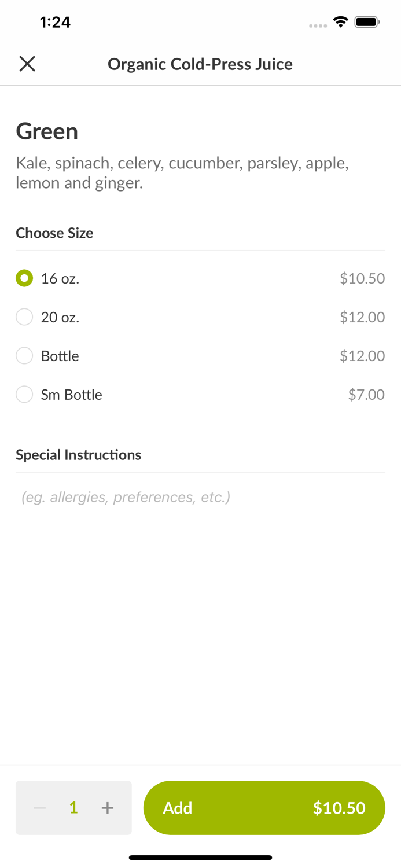This screenshot has height=868, width=401.
Task: Tap the Green item name heading
Action: click(47, 131)
